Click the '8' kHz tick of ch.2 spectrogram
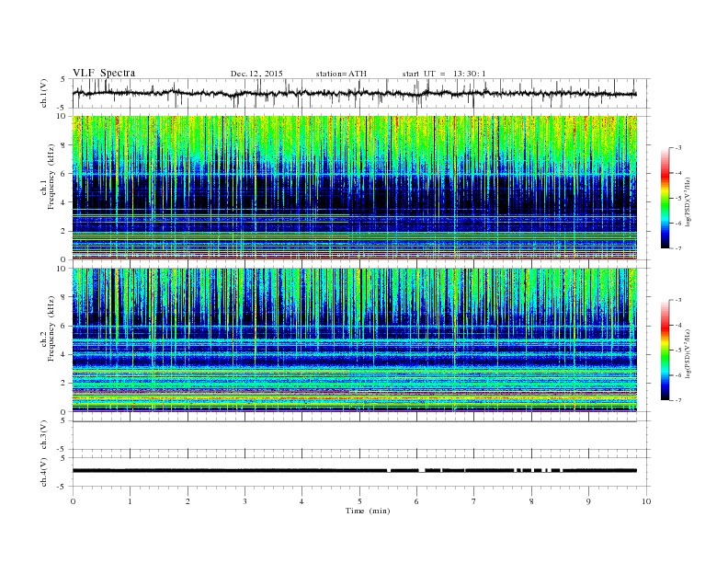The height and width of the screenshot is (563, 728). point(64,297)
